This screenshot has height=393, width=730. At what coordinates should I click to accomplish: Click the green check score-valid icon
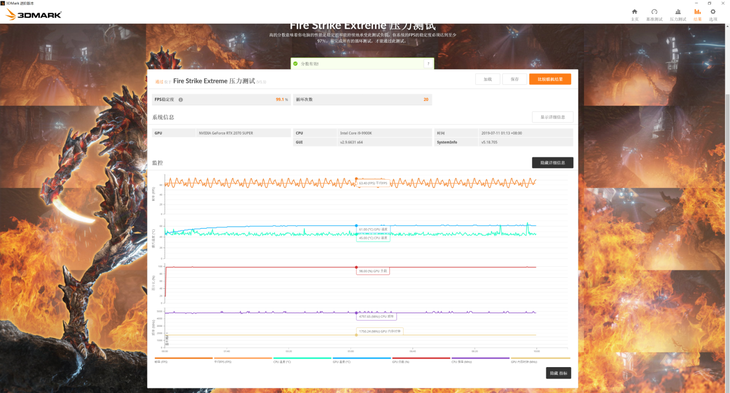tap(295, 63)
